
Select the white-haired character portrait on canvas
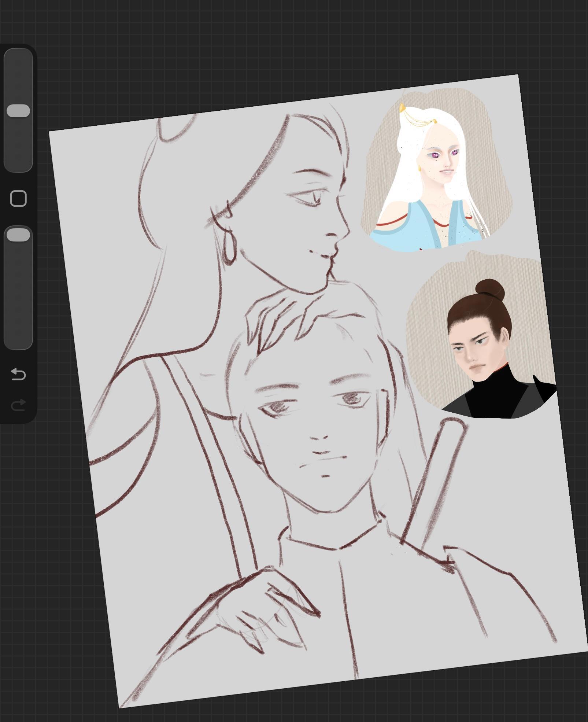(x=436, y=170)
